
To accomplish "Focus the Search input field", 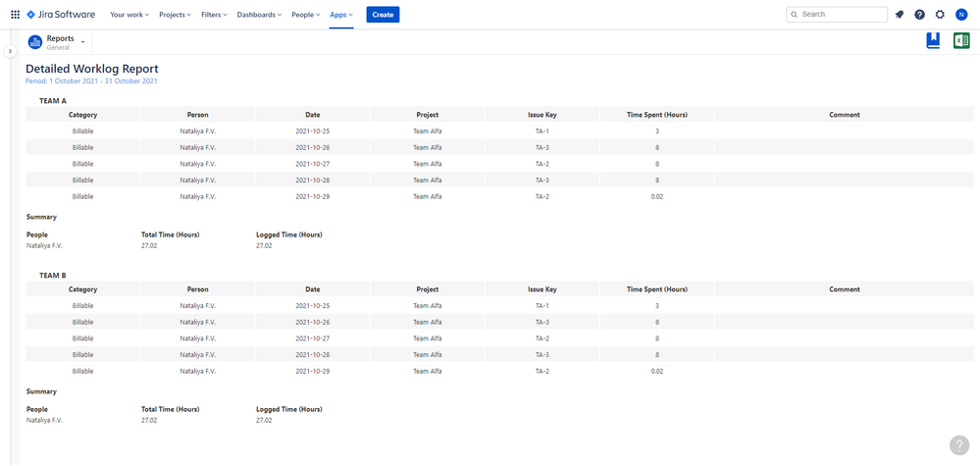I will (x=836, y=15).
